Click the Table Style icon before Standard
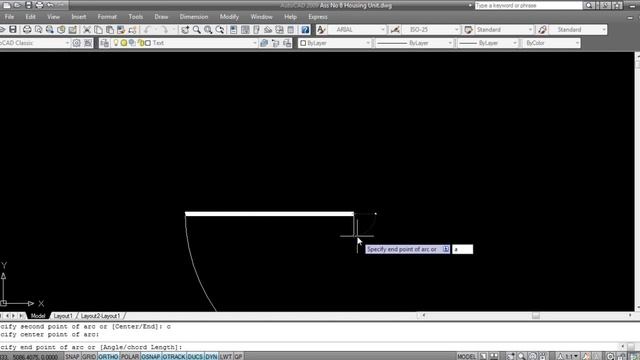Viewport: 640px width, 360px height. pos(468,29)
